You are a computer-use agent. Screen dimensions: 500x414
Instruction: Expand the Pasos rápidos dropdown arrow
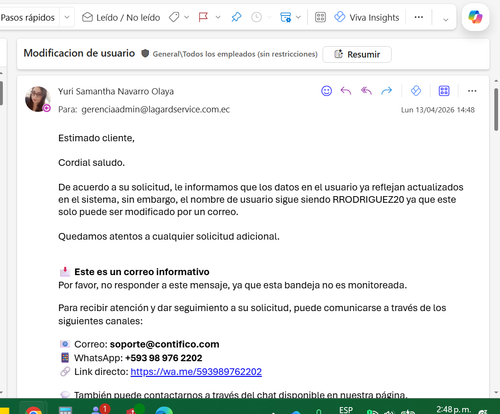coord(67,17)
